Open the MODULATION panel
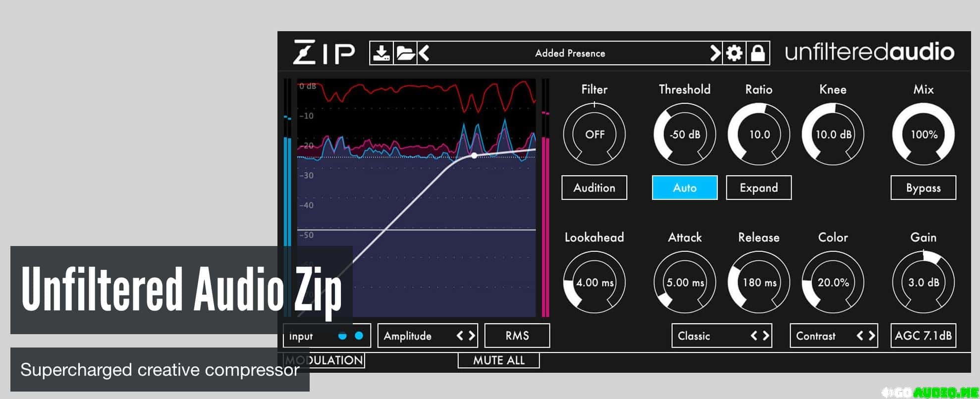The width and height of the screenshot is (980, 399). (x=324, y=360)
